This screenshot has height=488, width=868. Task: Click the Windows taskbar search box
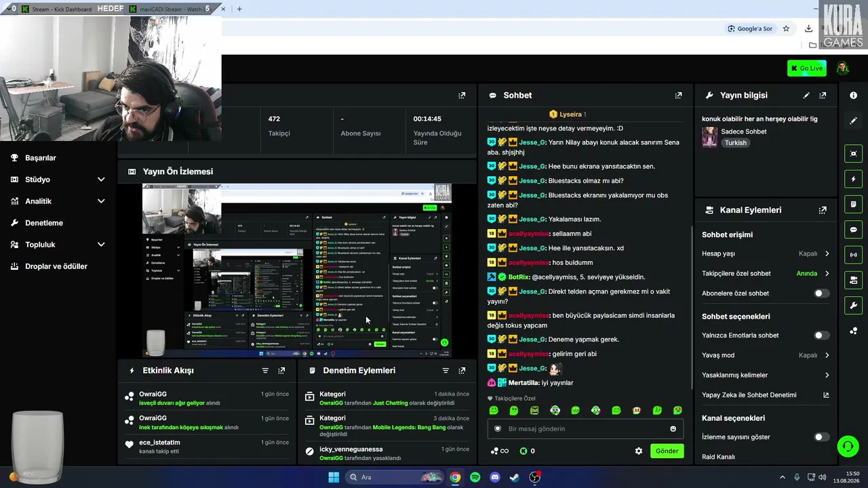click(x=395, y=477)
